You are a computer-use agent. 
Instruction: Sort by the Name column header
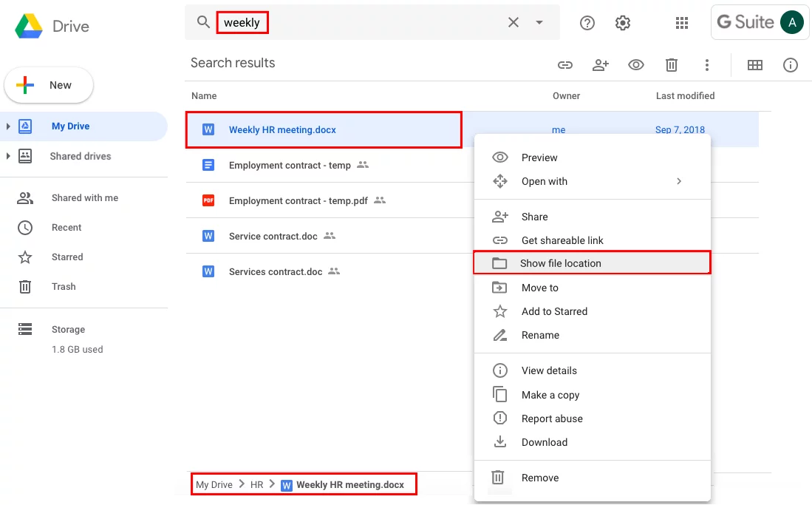[x=204, y=95]
